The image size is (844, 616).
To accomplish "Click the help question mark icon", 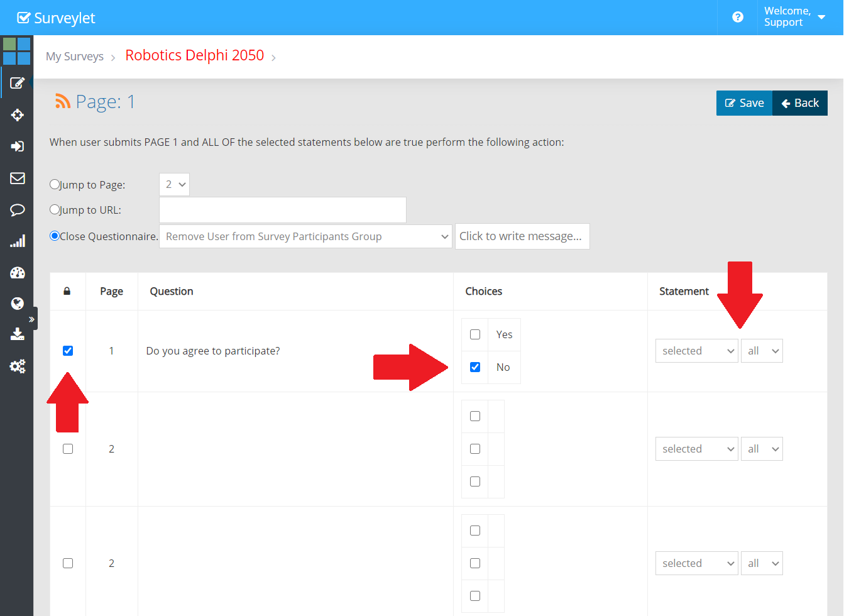I will point(738,17).
